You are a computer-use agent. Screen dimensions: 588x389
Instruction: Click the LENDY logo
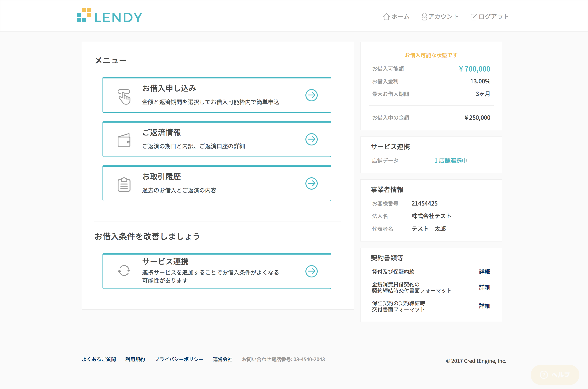pyautogui.click(x=109, y=16)
